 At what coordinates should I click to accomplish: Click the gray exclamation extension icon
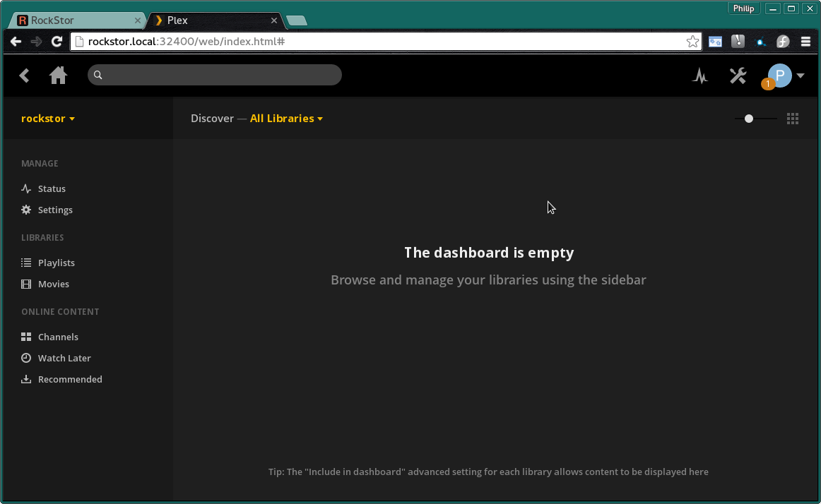[738, 42]
